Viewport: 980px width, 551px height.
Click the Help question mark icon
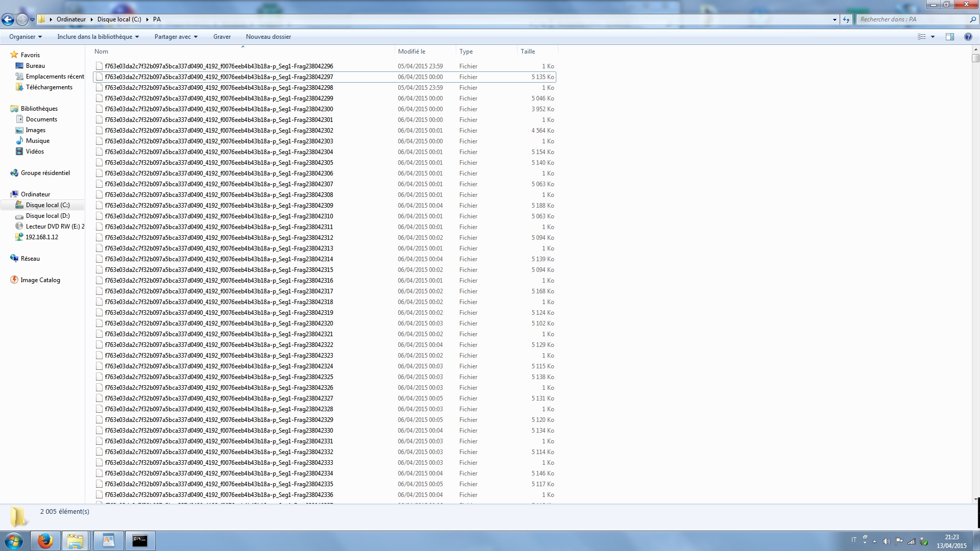[968, 37]
